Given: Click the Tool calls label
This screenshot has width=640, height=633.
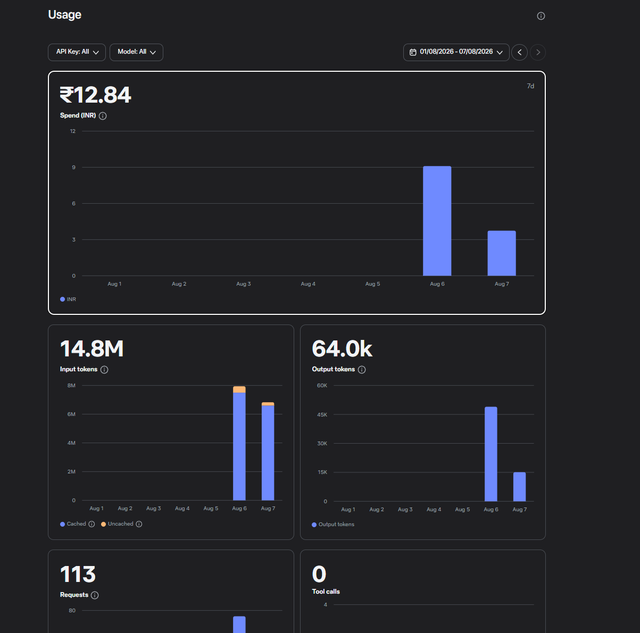Looking at the screenshot, I should (326, 592).
